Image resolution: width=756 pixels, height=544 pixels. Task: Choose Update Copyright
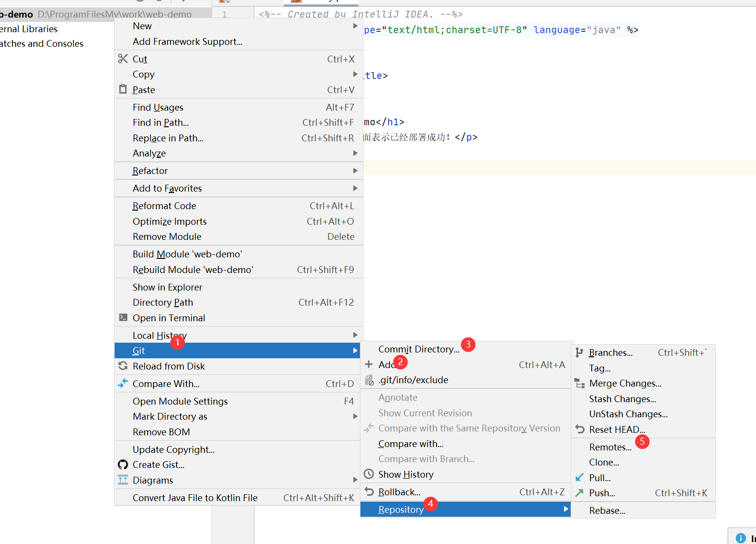238,449
